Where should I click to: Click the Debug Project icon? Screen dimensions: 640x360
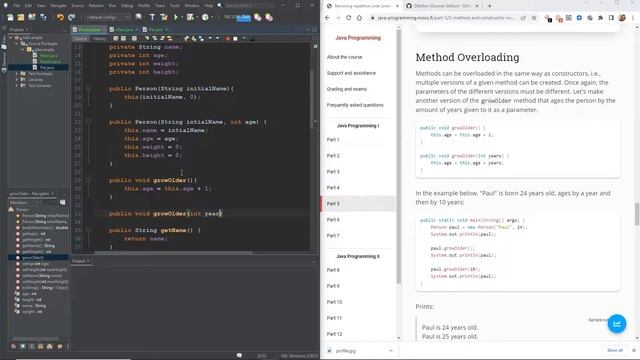point(190,17)
